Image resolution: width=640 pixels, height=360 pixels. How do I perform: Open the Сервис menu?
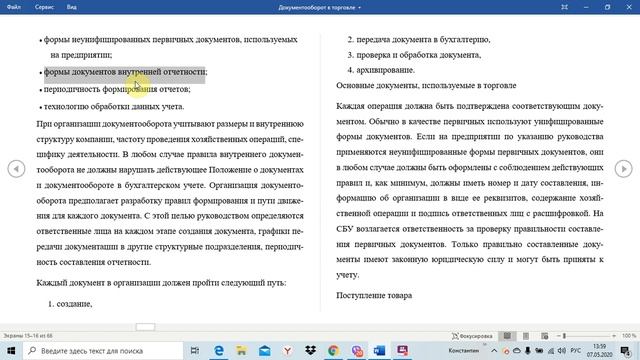(x=44, y=7)
